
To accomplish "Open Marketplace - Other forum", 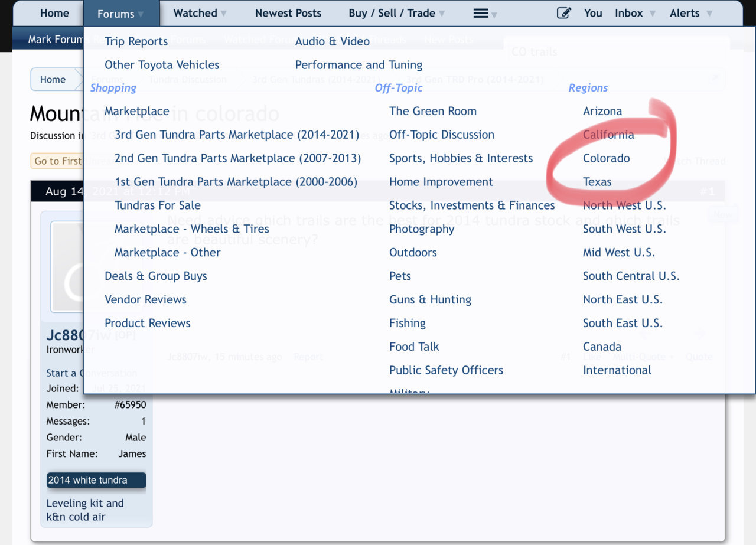I will coord(167,253).
